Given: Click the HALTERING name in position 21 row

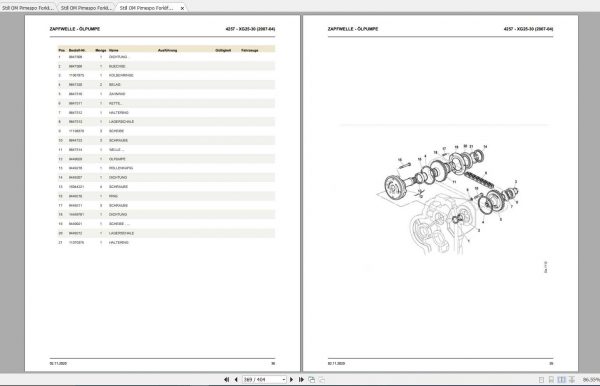Looking at the screenshot, I should tap(119, 242).
